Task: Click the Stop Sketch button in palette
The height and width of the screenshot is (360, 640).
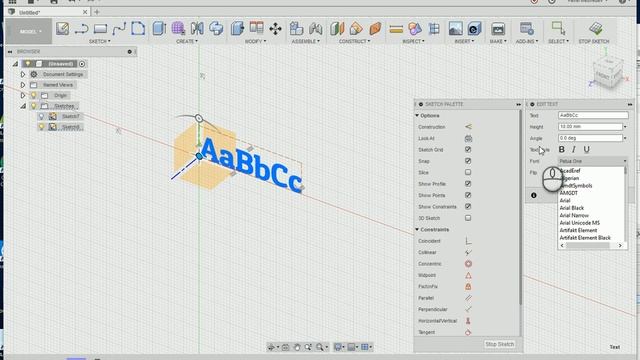Action: (x=500, y=344)
